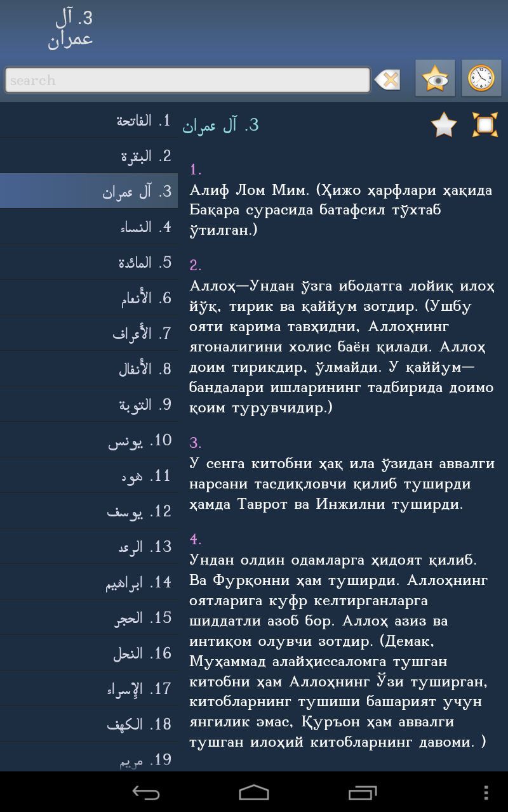Tap verse number 1.
This screenshot has height=812, width=508.
[196, 169]
